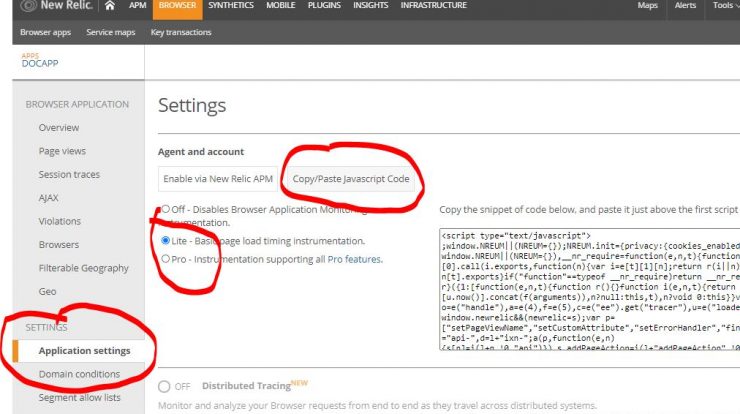This screenshot has width=740, height=414.
Task: Open the Pro features link
Action: [355, 259]
